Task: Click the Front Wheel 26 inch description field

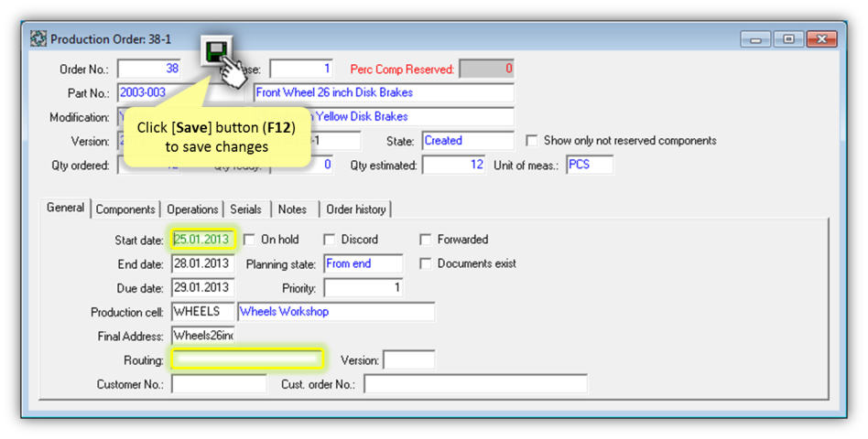Action: pyautogui.click(x=384, y=93)
